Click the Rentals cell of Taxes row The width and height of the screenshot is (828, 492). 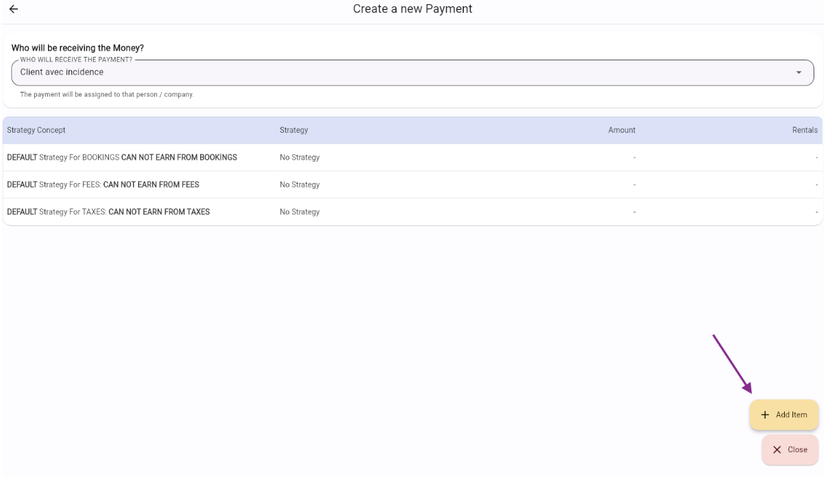click(x=815, y=212)
